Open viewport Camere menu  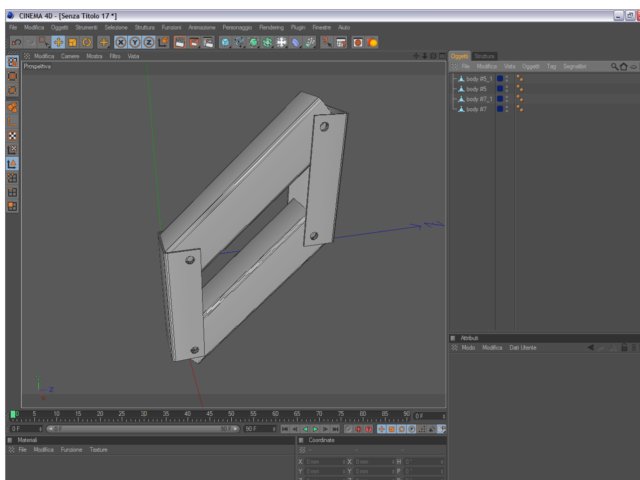[x=70, y=56]
